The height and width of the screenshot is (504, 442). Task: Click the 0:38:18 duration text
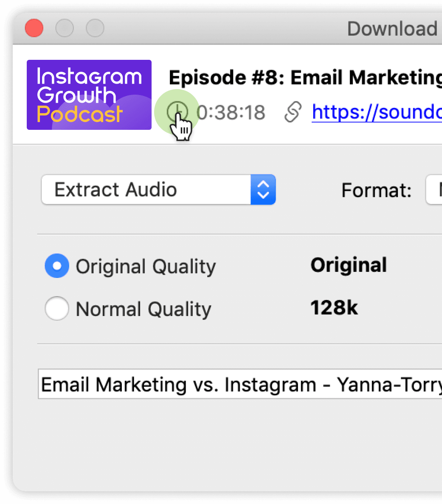click(x=231, y=112)
